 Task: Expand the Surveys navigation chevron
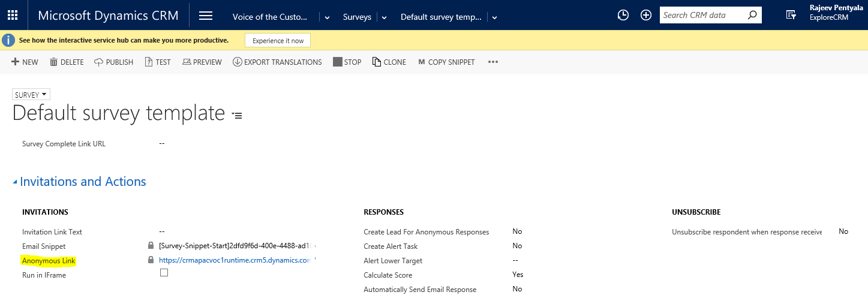click(x=385, y=17)
